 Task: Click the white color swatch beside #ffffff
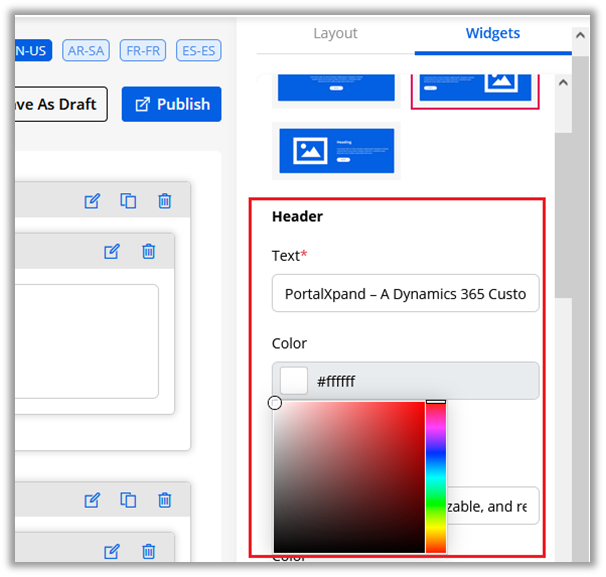pyautogui.click(x=294, y=381)
